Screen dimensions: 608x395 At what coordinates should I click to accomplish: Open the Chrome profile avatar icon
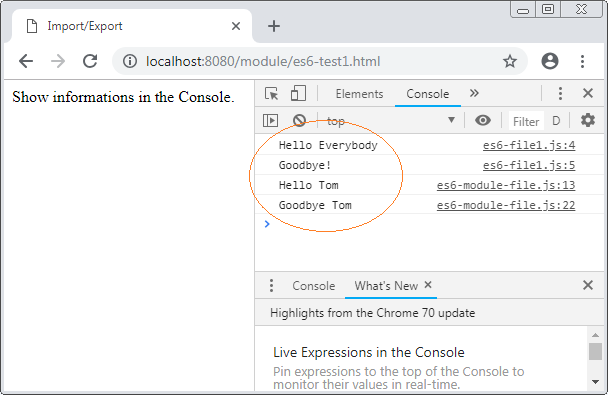(550, 61)
